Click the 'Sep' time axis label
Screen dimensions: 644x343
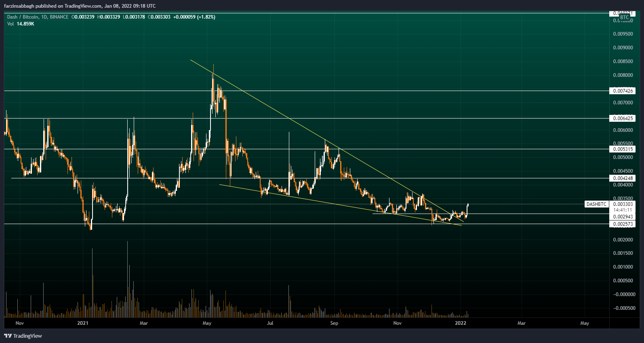click(x=334, y=323)
